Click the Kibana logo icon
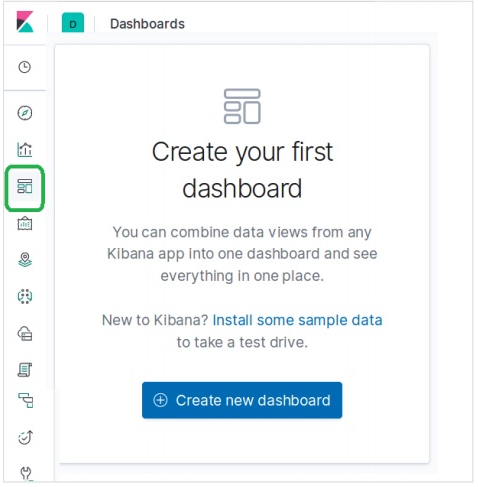Image resolution: width=478 pixels, height=487 pixels. [25, 22]
